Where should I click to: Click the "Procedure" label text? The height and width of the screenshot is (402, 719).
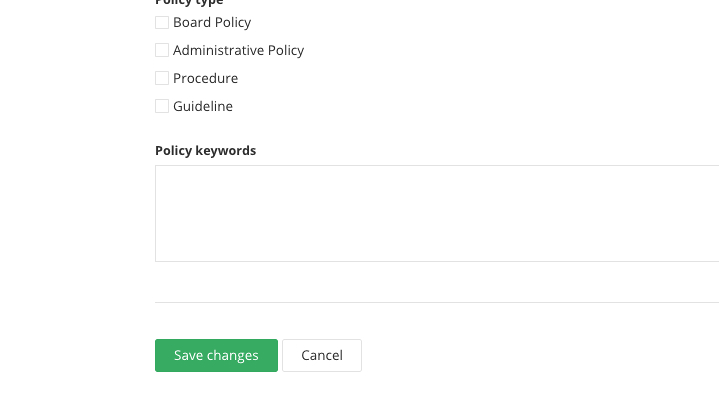point(205,78)
